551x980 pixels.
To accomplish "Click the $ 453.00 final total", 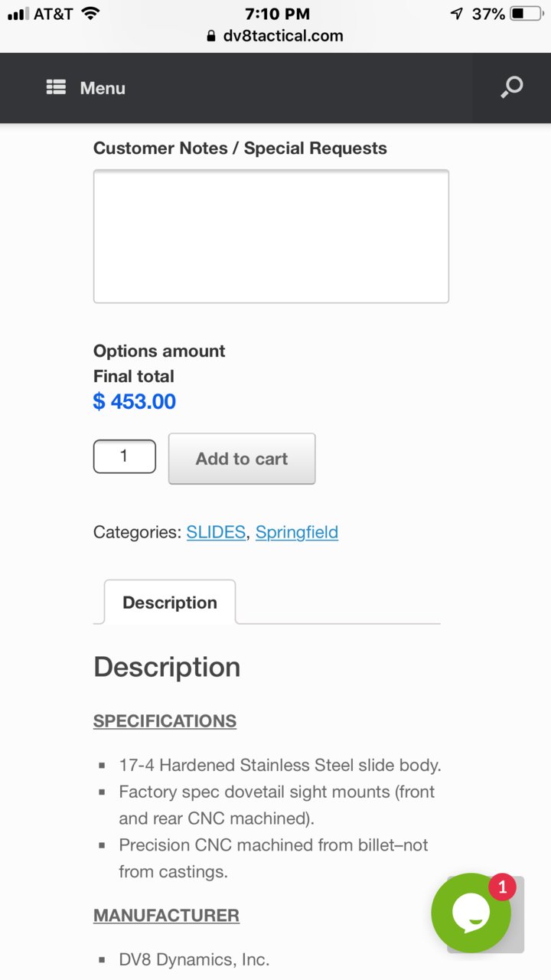I will [135, 401].
